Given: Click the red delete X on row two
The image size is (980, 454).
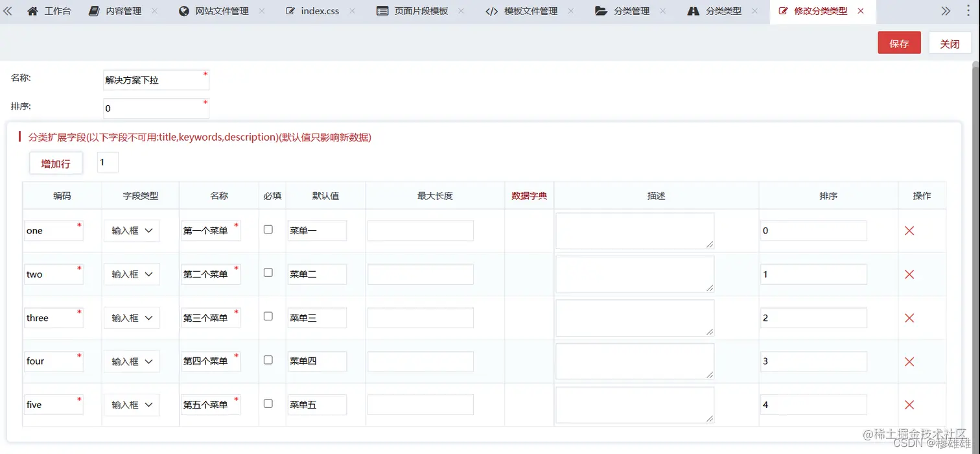Looking at the screenshot, I should (909, 274).
